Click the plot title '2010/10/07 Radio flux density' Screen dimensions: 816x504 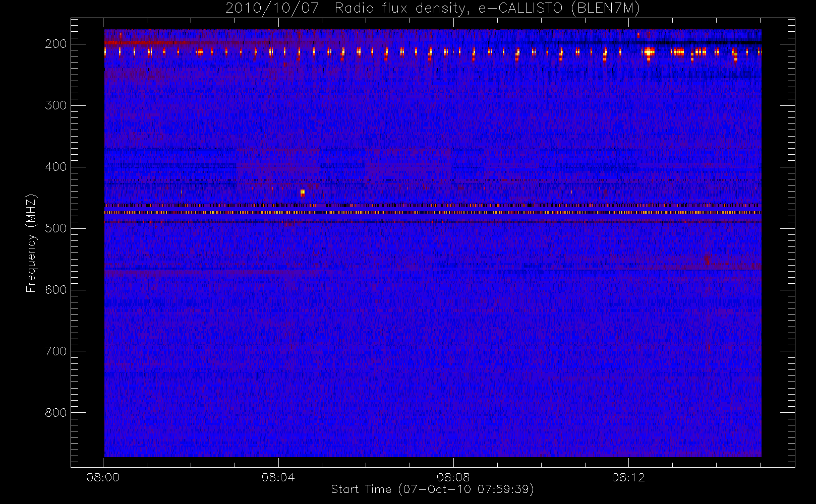pyautogui.click(x=432, y=8)
